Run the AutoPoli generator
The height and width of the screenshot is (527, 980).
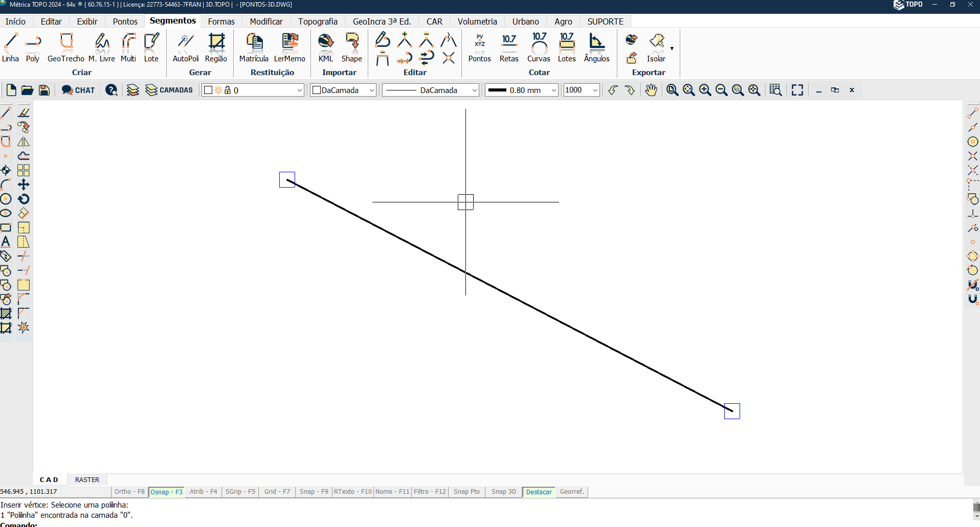(x=186, y=48)
